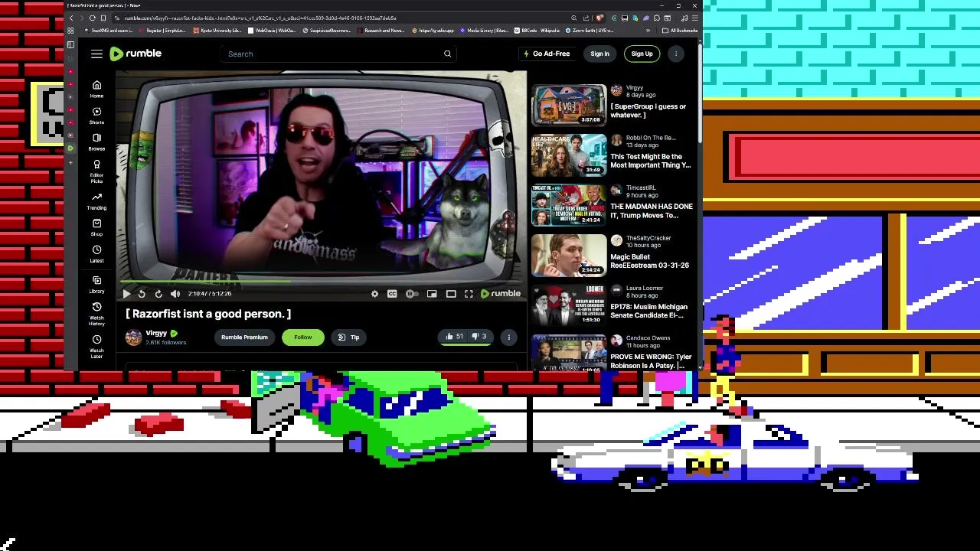Open the Rumble hamburger menu
The image size is (980, 551).
(x=96, y=54)
